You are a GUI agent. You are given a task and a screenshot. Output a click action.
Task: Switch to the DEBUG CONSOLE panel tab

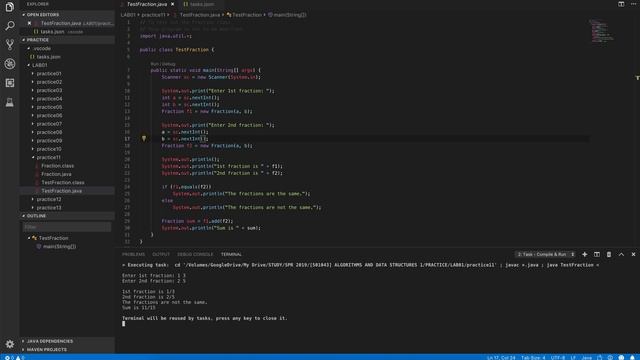coord(195,254)
